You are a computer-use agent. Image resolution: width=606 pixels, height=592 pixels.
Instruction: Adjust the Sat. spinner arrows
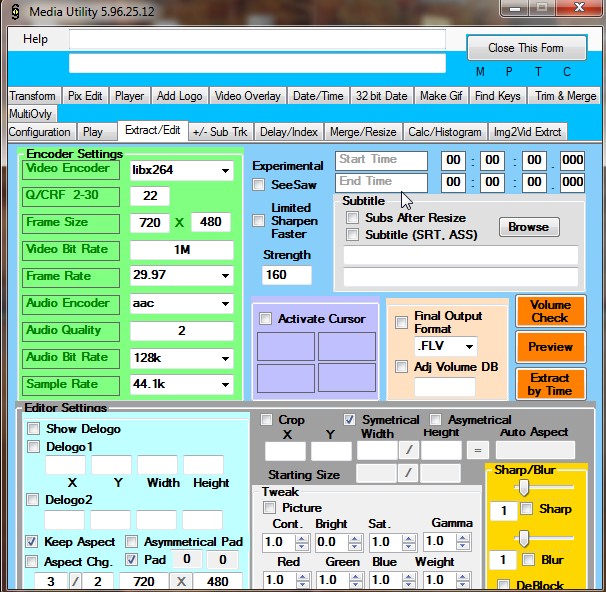click(409, 543)
